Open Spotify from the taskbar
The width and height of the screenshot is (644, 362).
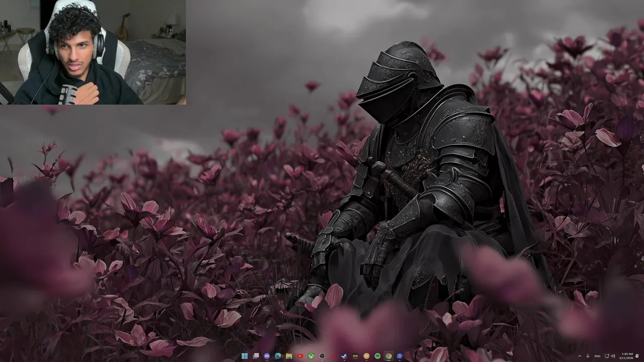tap(377, 356)
